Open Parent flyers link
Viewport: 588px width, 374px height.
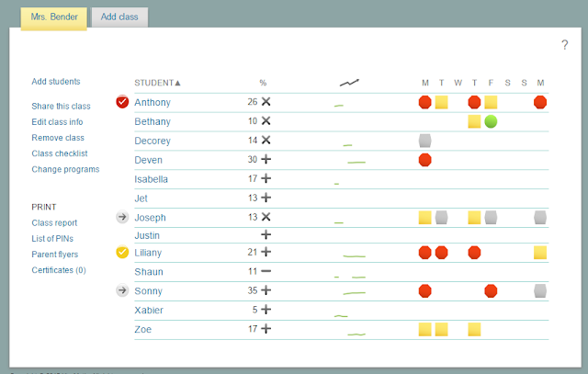tap(55, 255)
